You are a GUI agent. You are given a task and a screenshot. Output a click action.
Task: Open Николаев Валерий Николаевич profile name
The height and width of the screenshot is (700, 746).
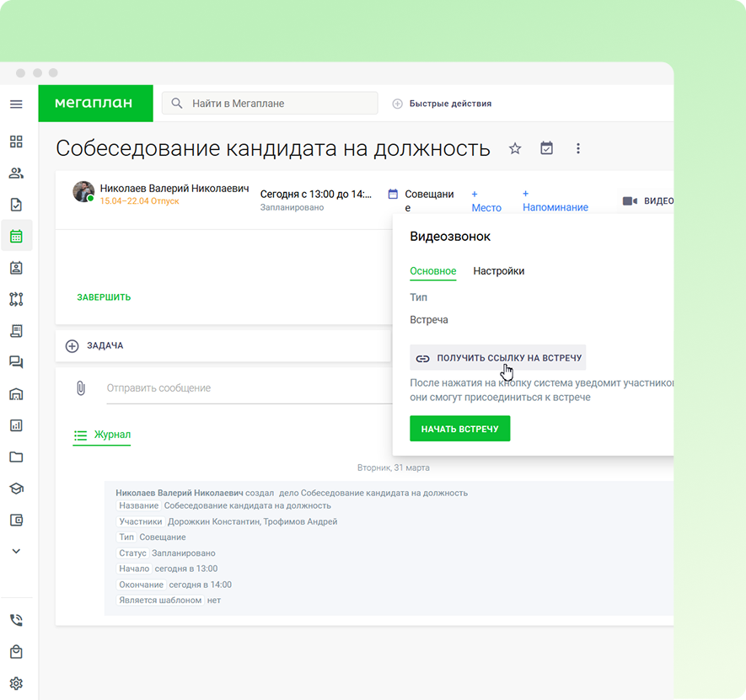pyautogui.click(x=174, y=189)
